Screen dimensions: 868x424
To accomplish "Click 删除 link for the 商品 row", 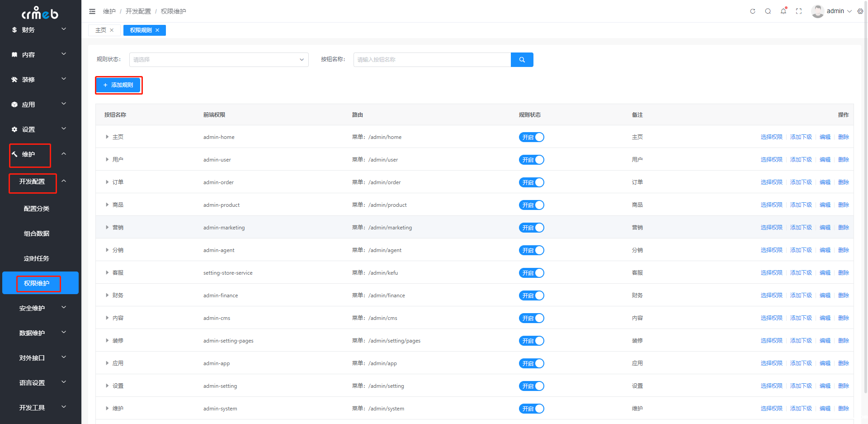I will pyautogui.click(x=843, y=205).
